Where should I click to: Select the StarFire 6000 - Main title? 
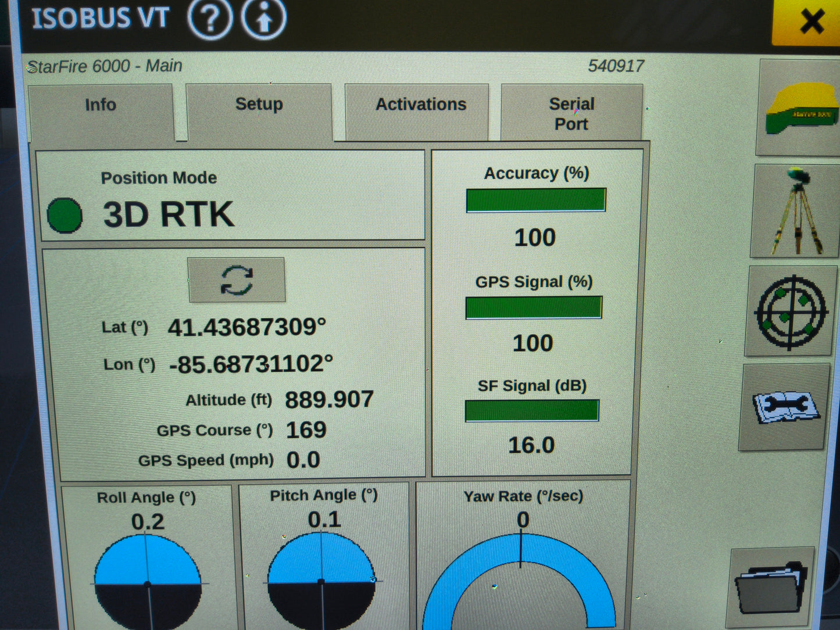tap(105, 66)
